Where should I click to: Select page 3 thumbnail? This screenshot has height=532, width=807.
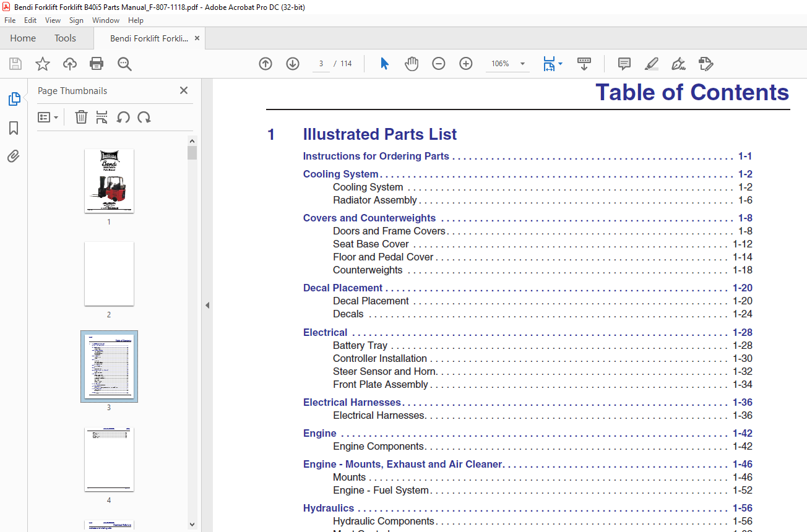109,366
